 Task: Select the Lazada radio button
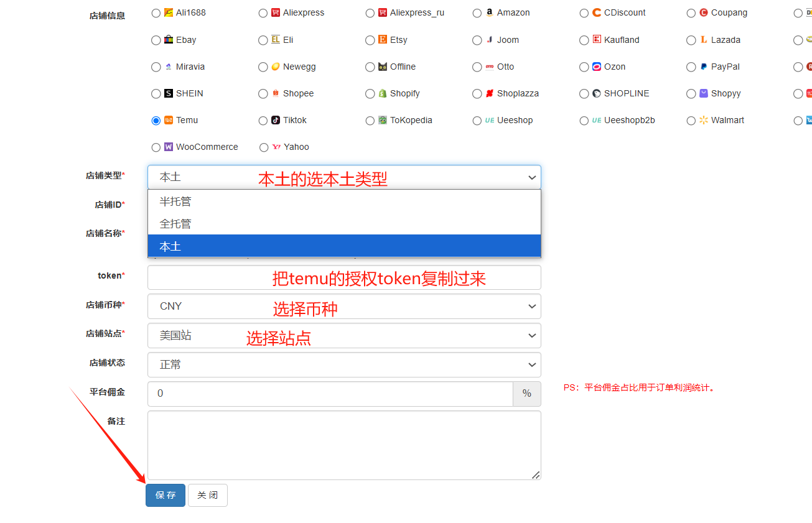[x=691, y=40]
